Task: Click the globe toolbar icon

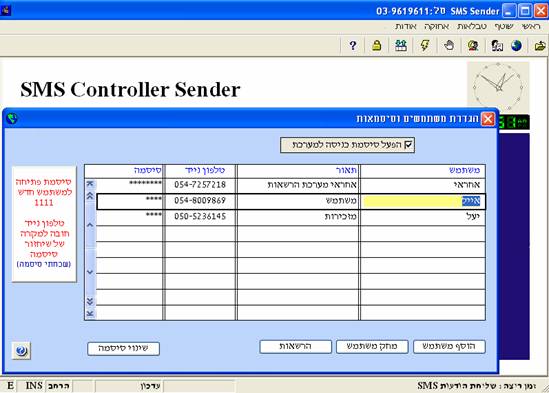Action: 516,46
